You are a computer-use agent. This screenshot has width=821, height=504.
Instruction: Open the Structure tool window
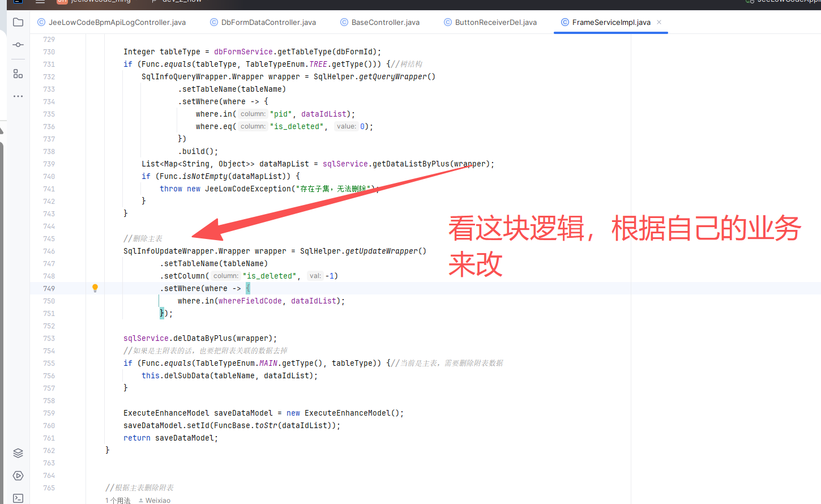18,74
